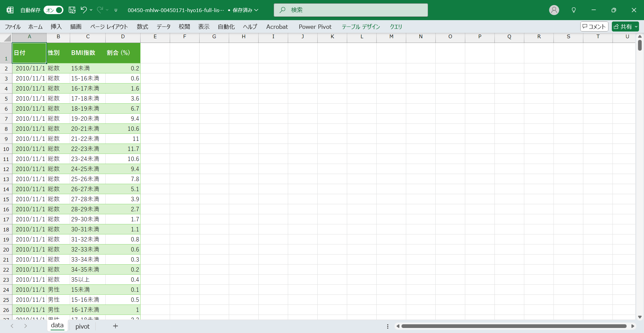This screenshot has height=333, width=644.
Task: Select column D header
Action: point(123,37)
